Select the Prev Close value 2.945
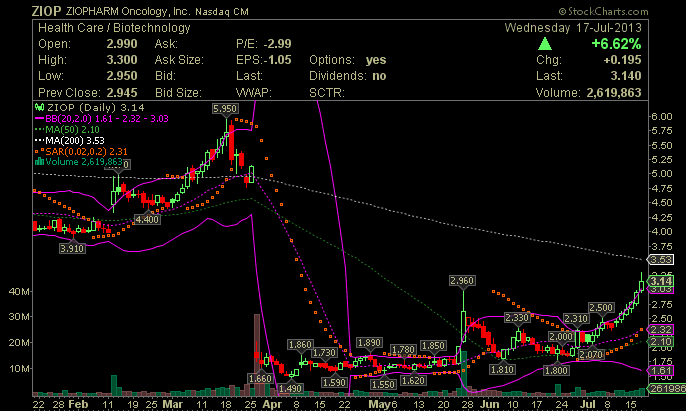The height and width of the screenshot is (411, 686). (x=122, y=93)
